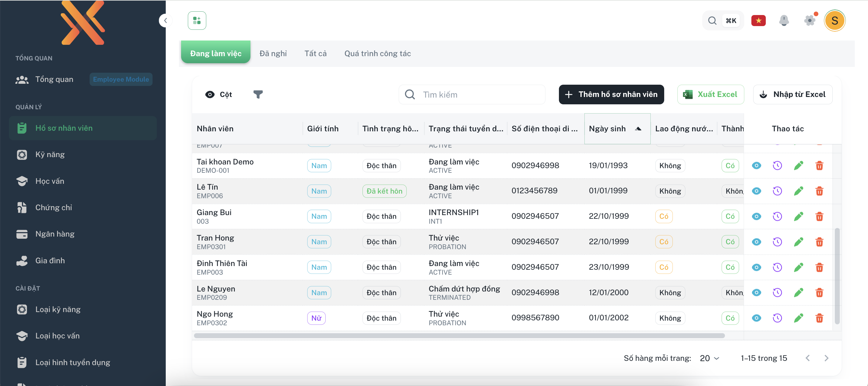Open rows per page dropdown
868x386 pixels.
709,358
